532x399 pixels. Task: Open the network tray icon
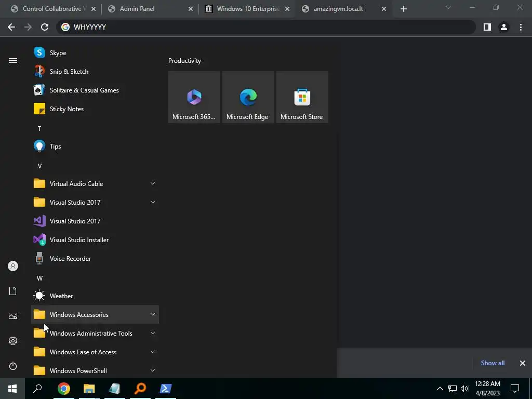pyautogui.click(x=453, y=389)
